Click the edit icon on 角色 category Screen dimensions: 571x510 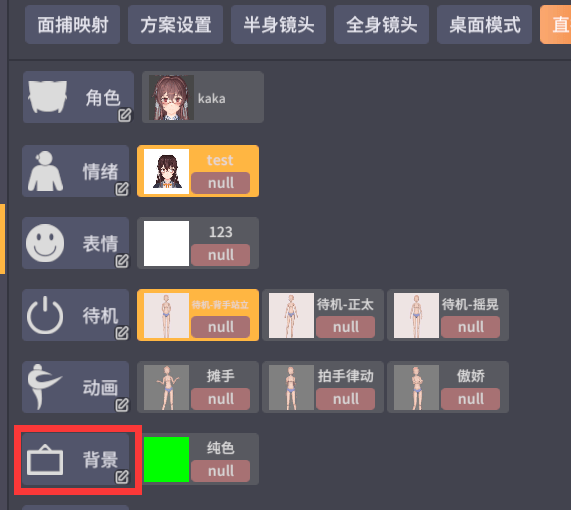(125, 115)
